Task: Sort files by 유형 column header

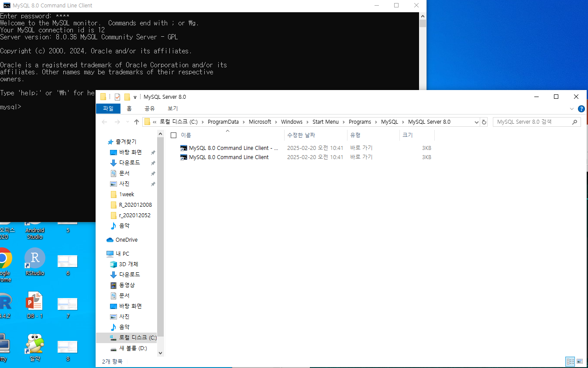Action: pyautogui.click(x=373, y=135)
